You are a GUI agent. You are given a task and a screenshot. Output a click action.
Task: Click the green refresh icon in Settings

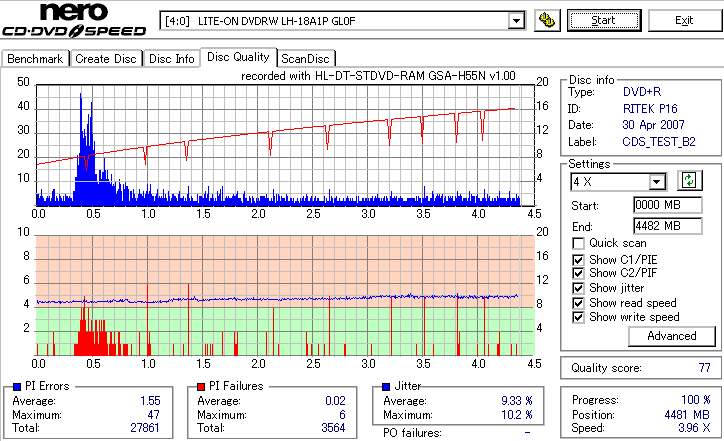pos(689,180)
